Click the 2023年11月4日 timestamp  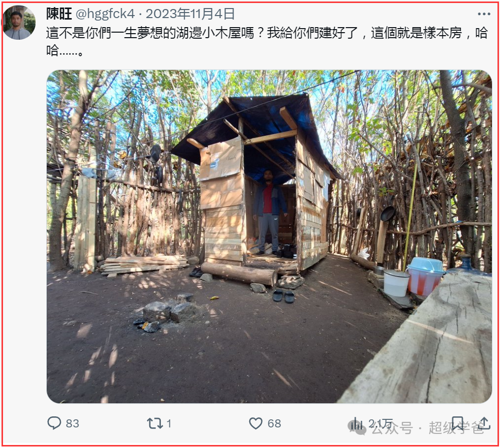click(190, 14)
